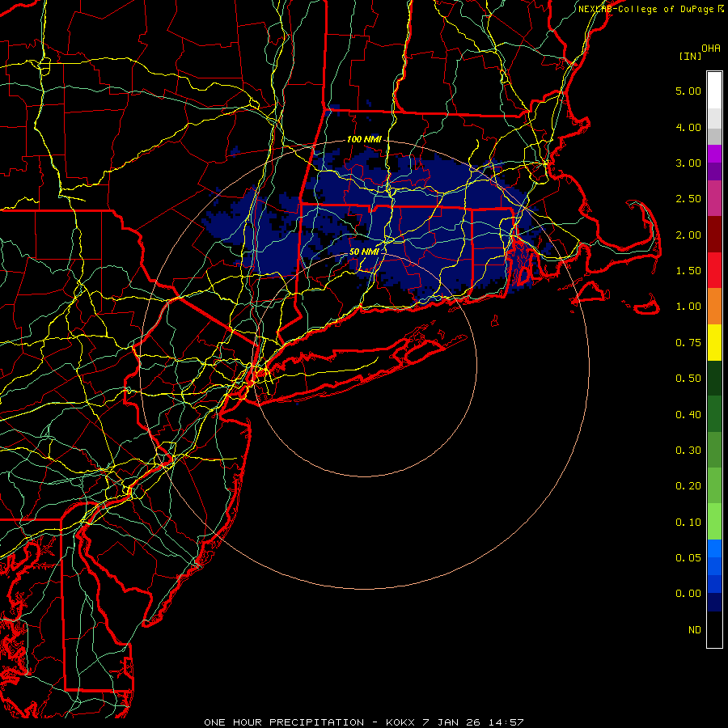Click the NEXLAB-College of DuPage credit text

point(647,9)
